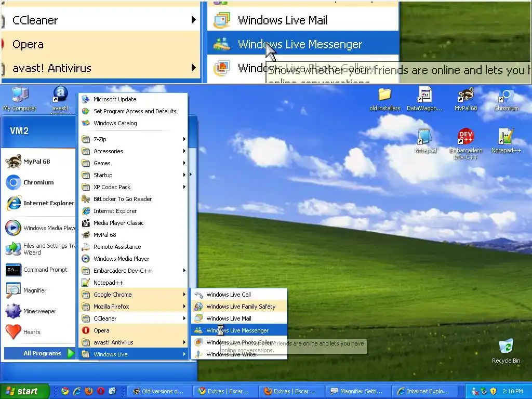Viewport: 532px width, 399px height.
Task: Open My Computer desktop icon
Action: [x=20, y=99]
